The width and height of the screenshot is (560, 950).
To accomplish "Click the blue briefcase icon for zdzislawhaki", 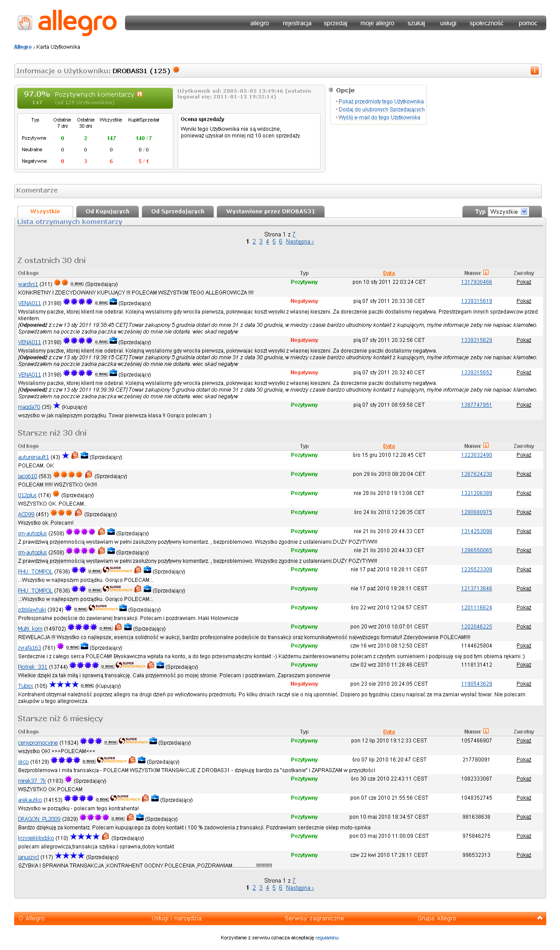I will (123, 608).
